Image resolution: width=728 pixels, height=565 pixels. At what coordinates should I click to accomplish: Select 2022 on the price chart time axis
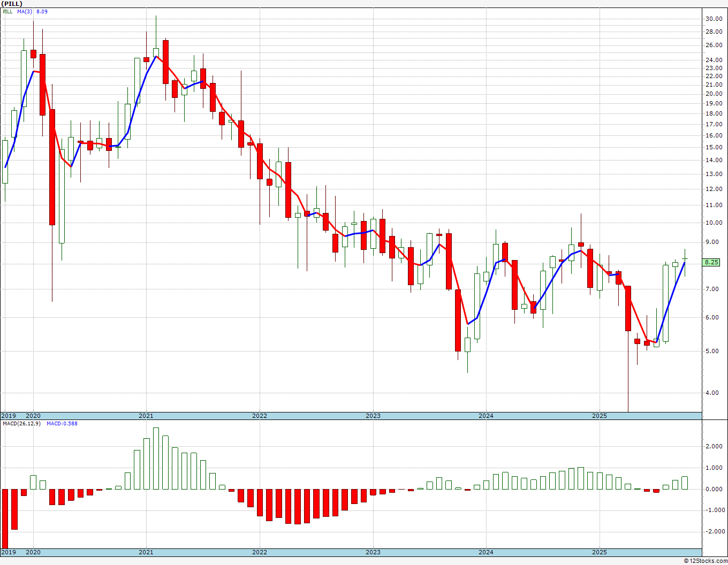260,416
